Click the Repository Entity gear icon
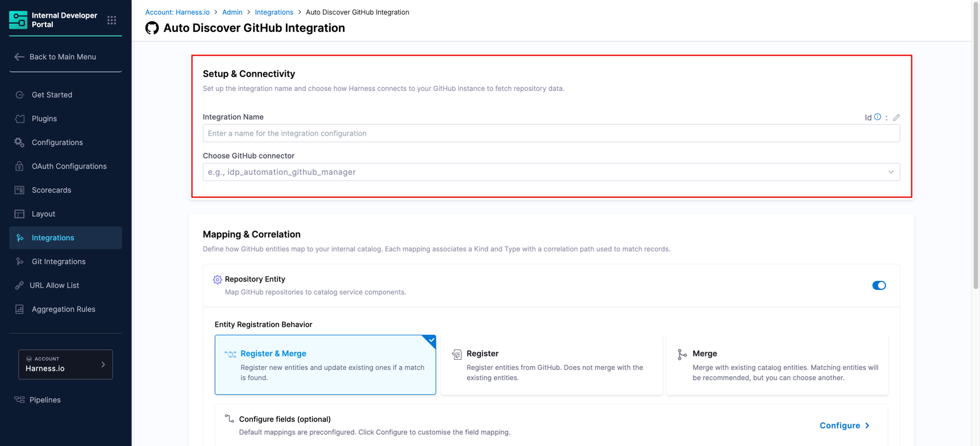Screen dimensions: 980x446 coord(217,279)
